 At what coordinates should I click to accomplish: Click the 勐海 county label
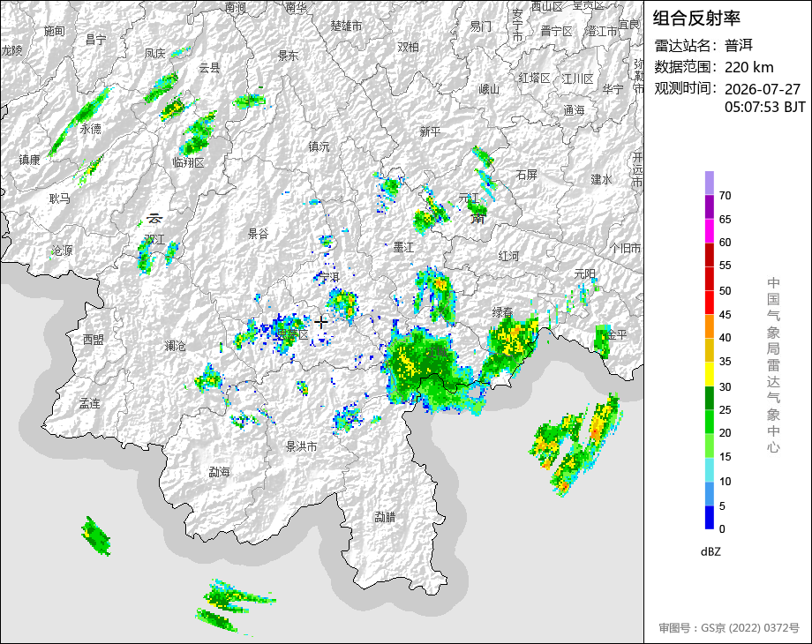click(219, 472)
